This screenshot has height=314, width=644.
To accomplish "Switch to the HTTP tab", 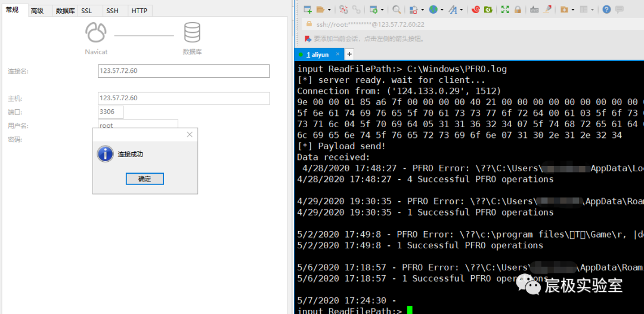I will [140, 11].
